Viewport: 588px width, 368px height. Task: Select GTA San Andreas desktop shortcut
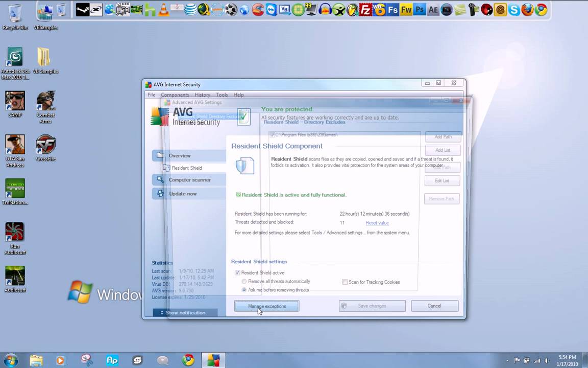coord(15,151)
